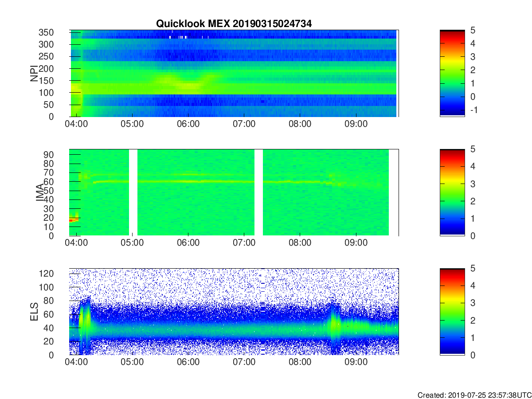
Task: Click 09:00 under the NPI plot
Action: [356, 124]
